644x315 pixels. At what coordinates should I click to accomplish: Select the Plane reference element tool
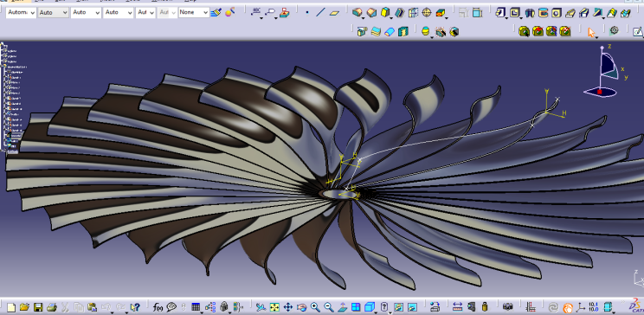pyautogui.click(x=335, y=13)
